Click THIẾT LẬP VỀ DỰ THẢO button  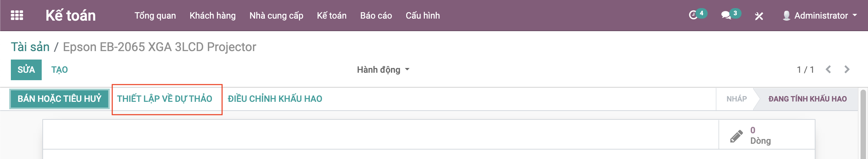point(164,99)
